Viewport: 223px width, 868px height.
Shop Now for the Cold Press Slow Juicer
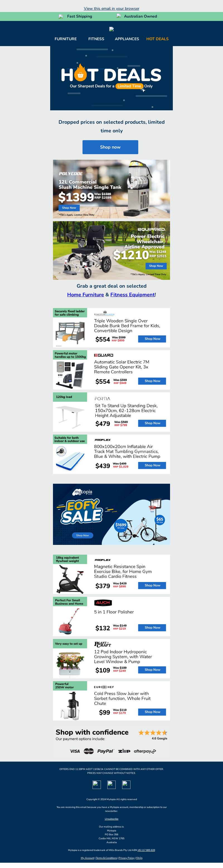pos(152,712)
